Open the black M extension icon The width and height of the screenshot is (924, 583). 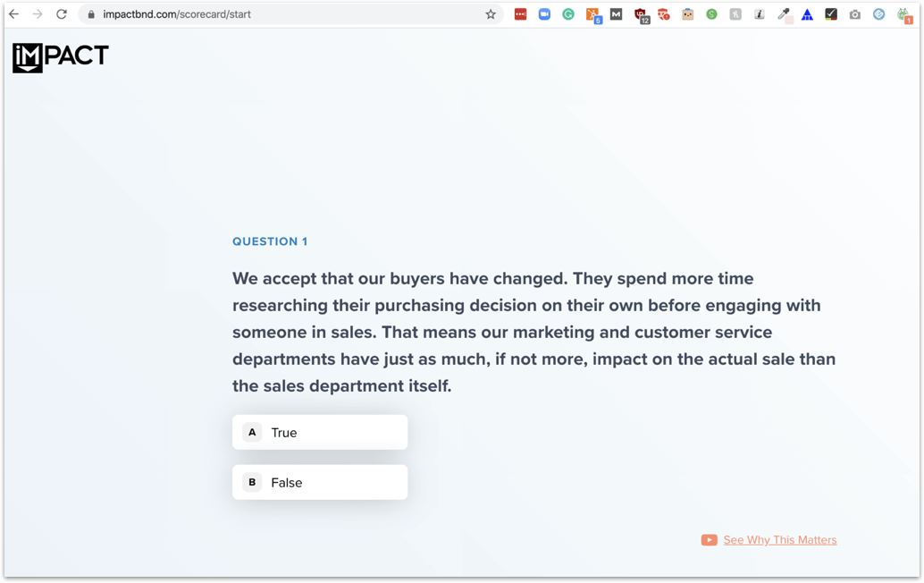point(616,14)
